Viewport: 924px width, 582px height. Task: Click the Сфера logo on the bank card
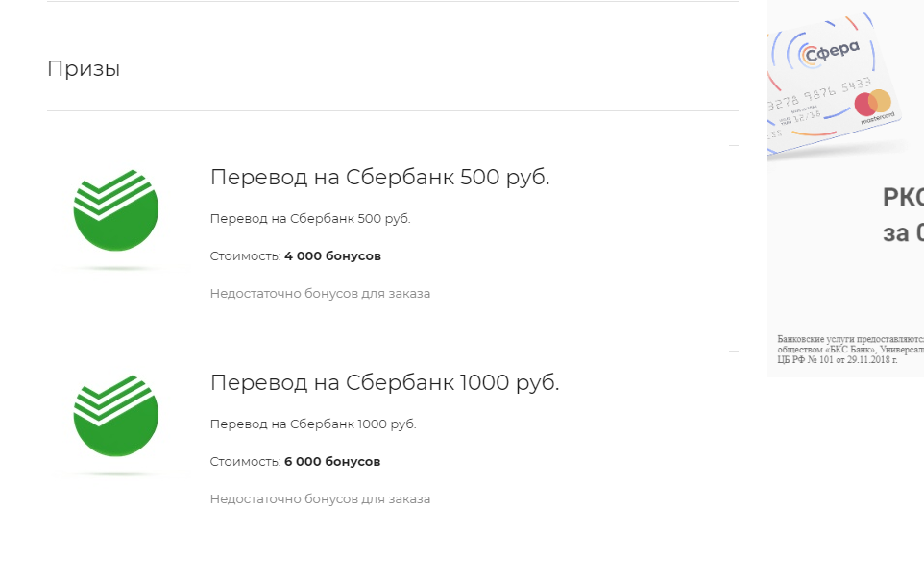point(830,53)
